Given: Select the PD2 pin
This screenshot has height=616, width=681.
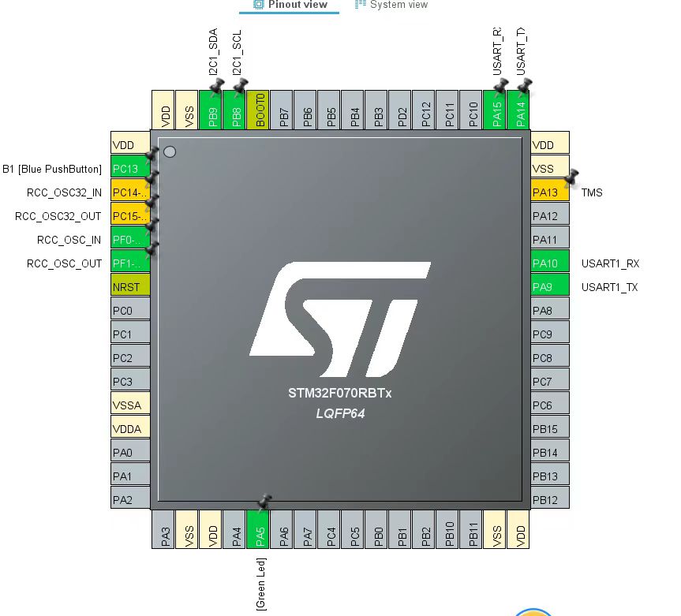Looking at the screenshot, I should pyautogui.click(x=400, y=110).
